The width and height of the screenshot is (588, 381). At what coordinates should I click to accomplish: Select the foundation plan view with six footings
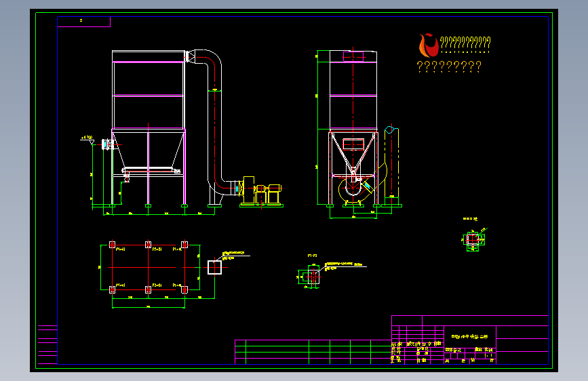click(150, 267)
